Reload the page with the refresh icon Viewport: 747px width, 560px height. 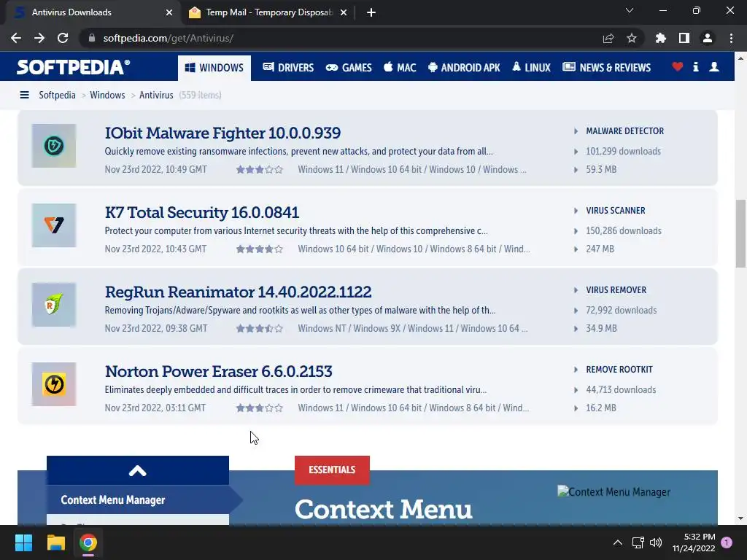click(x=63, y=38)
